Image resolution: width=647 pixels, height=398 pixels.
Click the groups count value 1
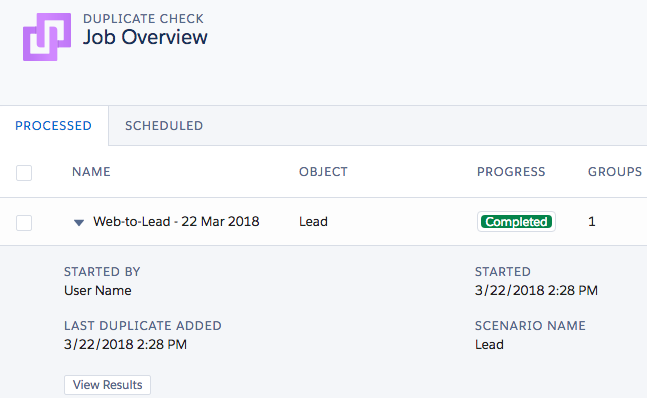[592, 221]
